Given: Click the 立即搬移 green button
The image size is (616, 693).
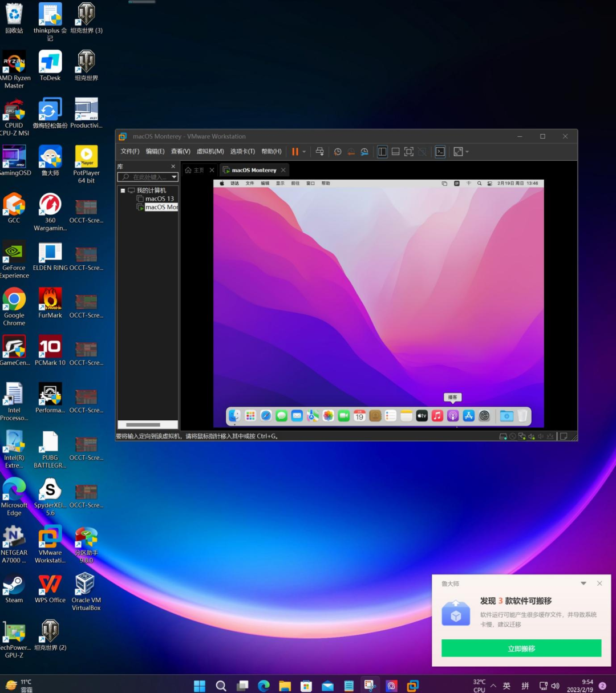Looking at the screenshot, I should (521, 649).
